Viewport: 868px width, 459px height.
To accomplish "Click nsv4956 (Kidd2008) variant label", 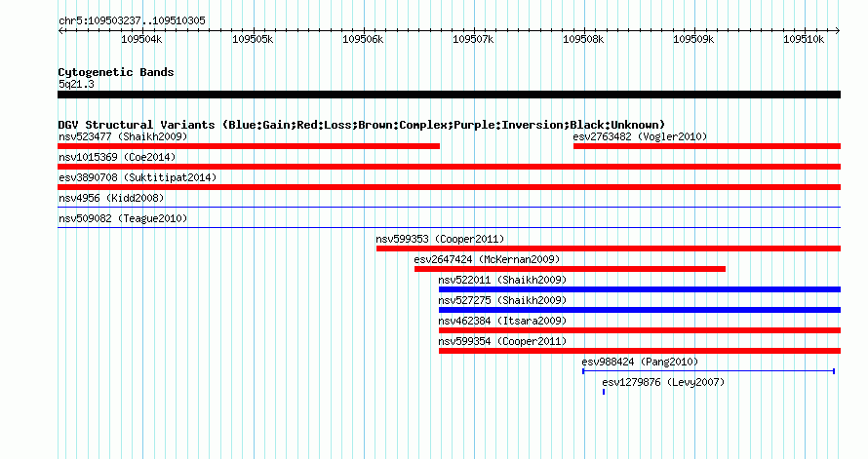I will [111, 198].
